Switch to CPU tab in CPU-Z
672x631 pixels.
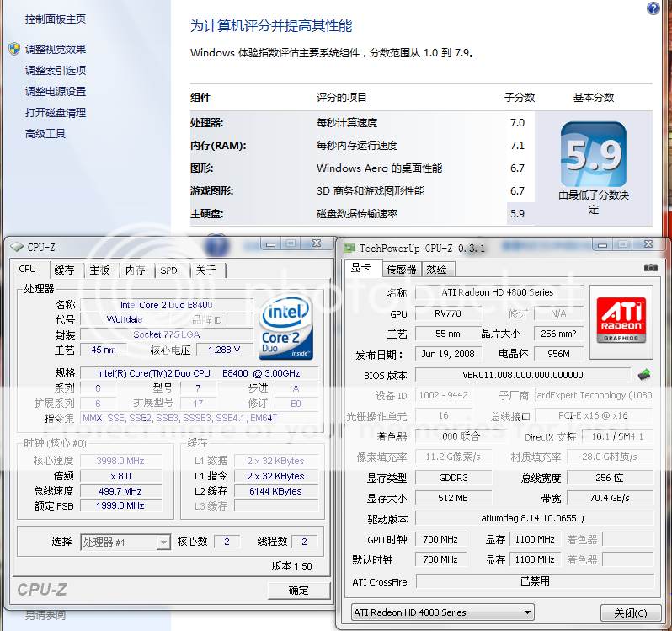click(x=30, y=270)
